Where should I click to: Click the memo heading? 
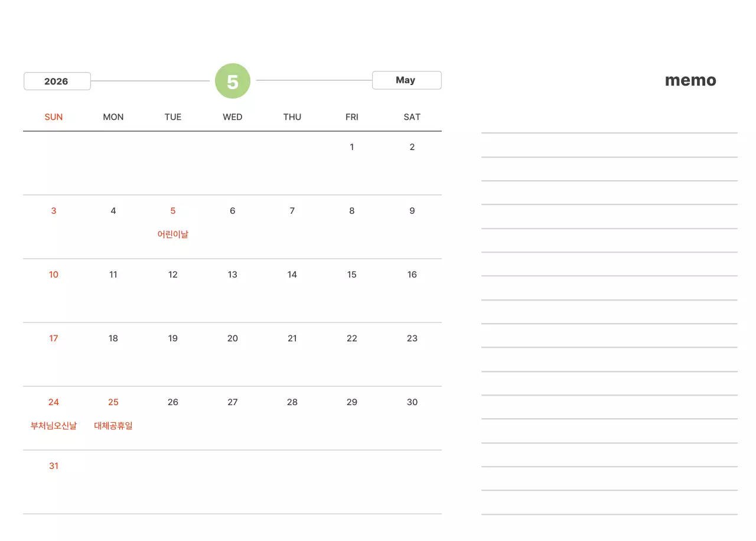coord(690,80)
